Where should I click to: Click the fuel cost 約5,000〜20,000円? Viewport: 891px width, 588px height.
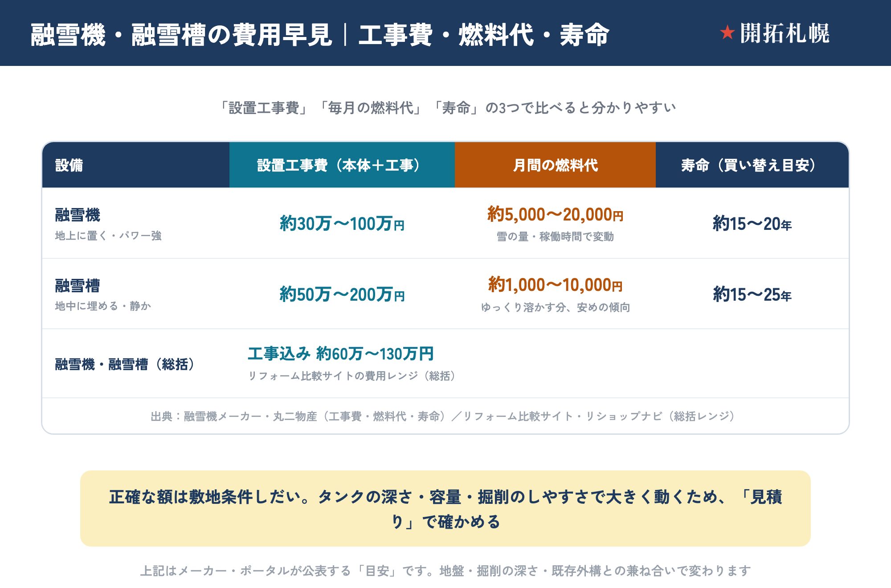coord(555,214)
